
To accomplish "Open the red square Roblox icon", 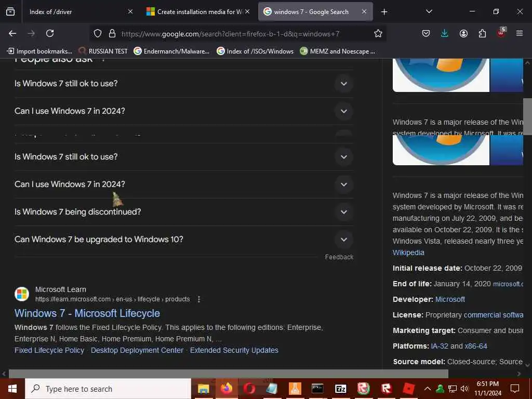I will coord(409,389).
